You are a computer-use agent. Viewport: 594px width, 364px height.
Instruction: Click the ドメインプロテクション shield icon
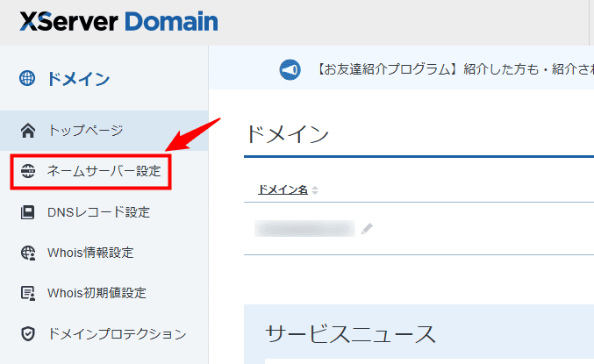(x=28, y=333)
